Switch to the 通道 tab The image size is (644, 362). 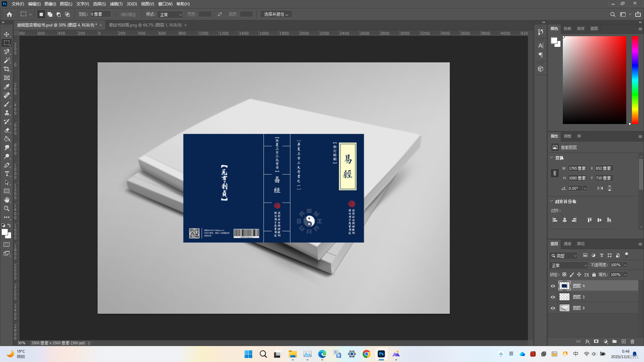pos(567,244)
